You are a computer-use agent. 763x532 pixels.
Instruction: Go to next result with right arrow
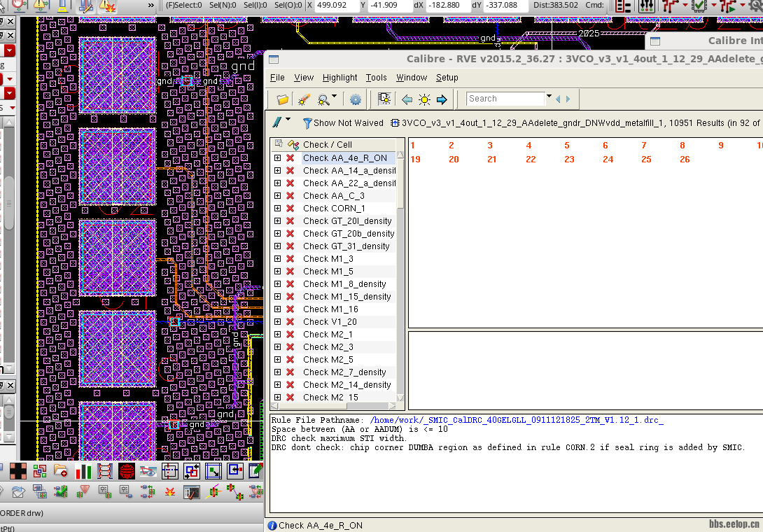pos(442,99)
